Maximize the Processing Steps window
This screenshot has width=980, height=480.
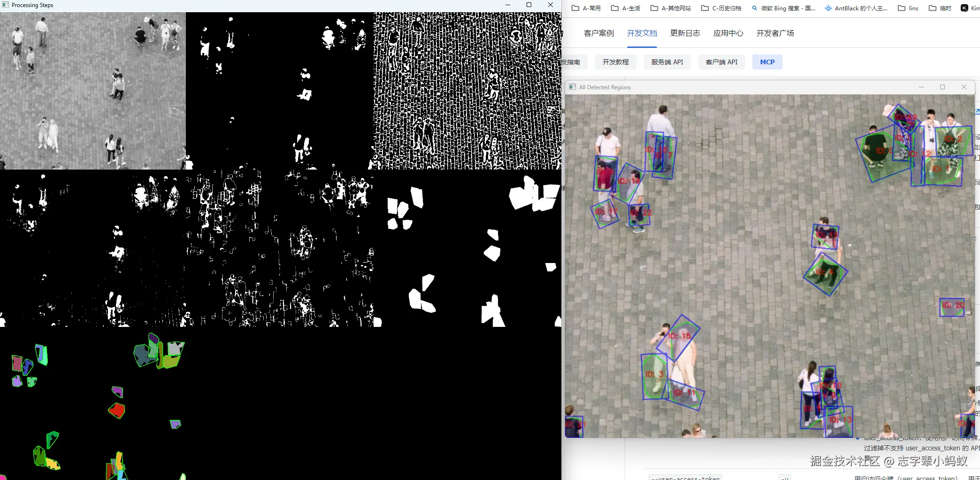click(x=529, y=5)
